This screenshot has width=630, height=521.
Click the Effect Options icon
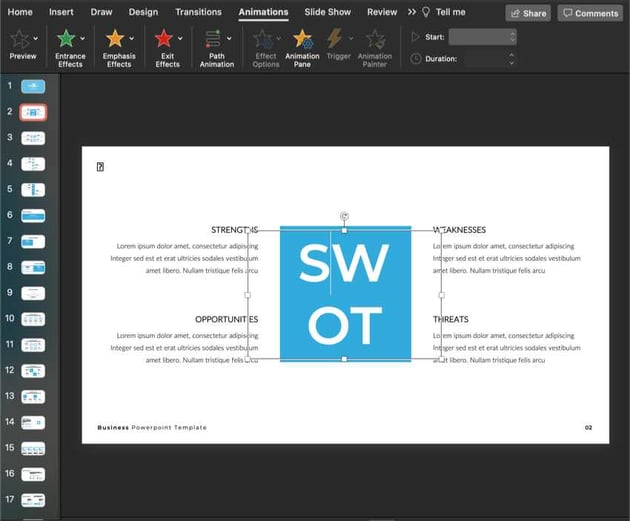264,39
